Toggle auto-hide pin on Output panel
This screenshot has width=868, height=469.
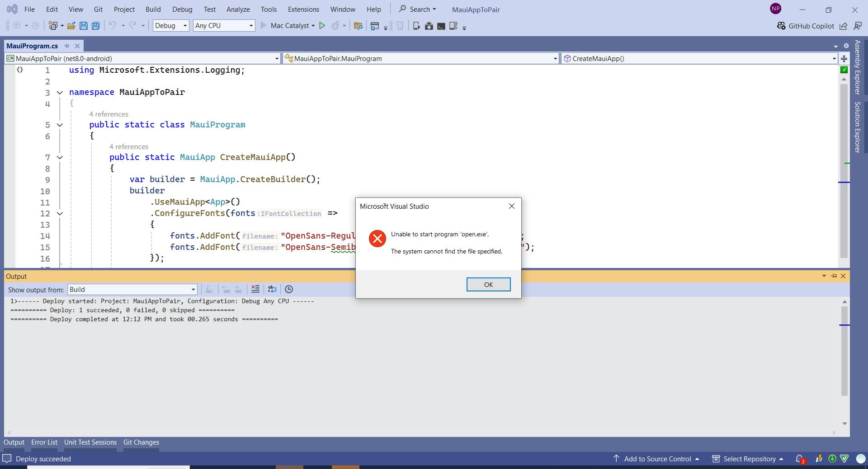point(834,276)
